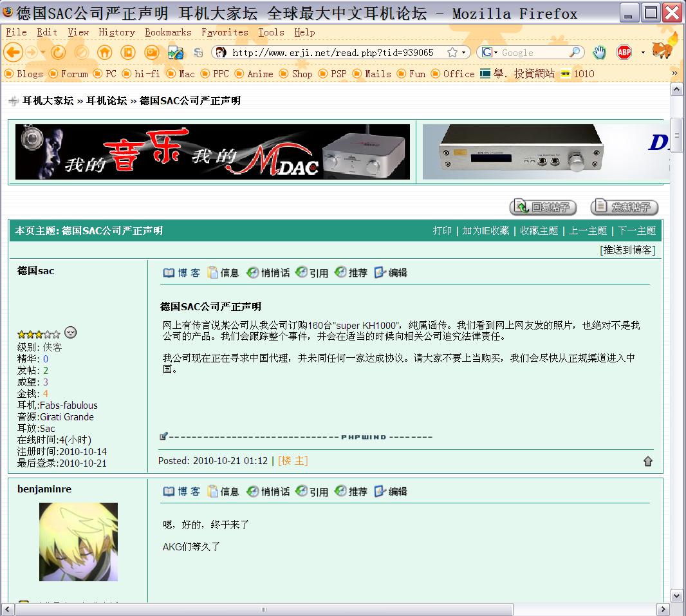This screenshot has width=686, height=616.
Task: Expand the address bar URL dropdown
Action: coord(464,53)
